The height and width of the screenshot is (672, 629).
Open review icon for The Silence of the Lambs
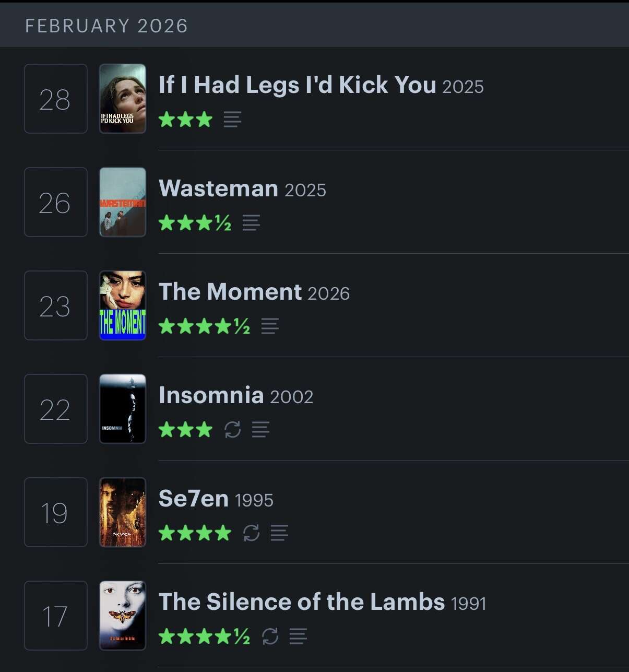(298, 636)
